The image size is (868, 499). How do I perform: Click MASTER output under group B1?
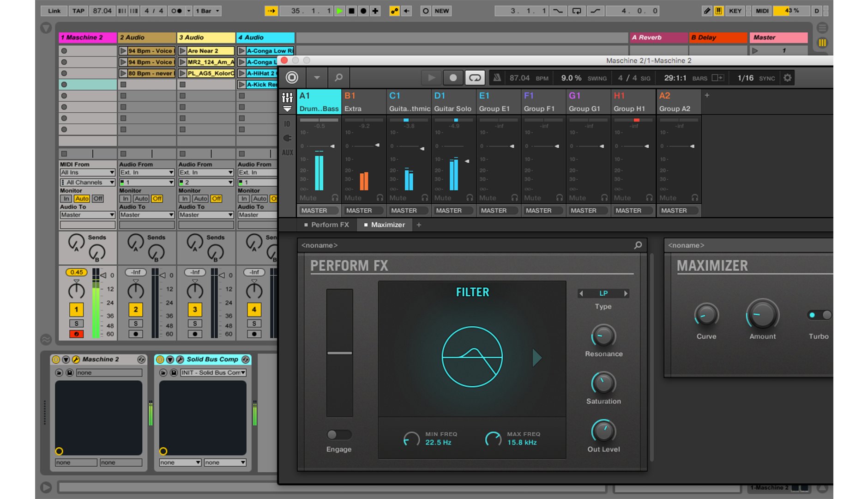click(x=363, y=211)
